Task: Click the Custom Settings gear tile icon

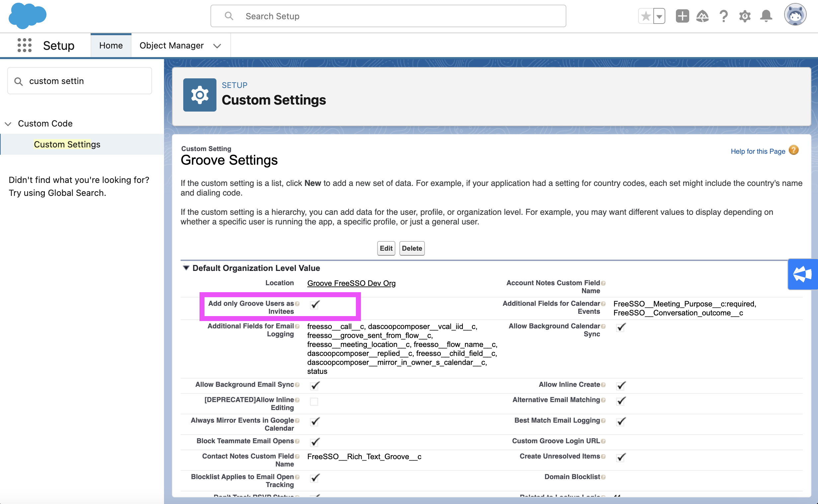Action: pyautogui.click(x=200, y=95)
